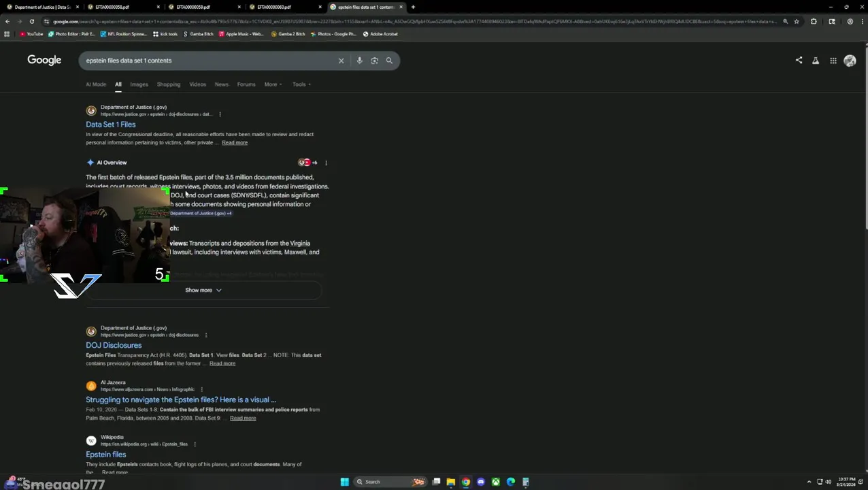Select the News search tab
868x490 pixels.
click(x=222, y=84)
